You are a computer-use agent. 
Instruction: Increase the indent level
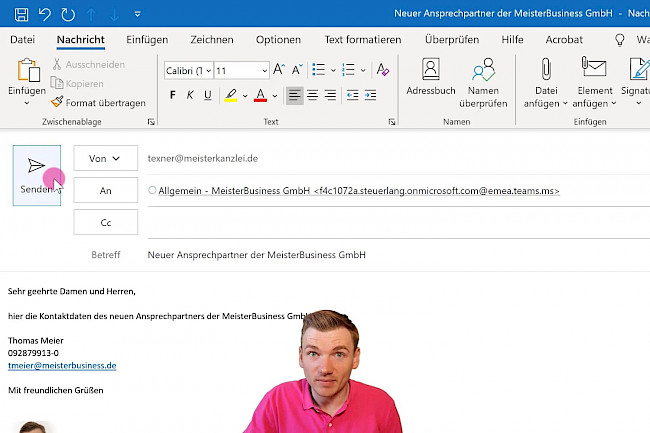point(370,96)
